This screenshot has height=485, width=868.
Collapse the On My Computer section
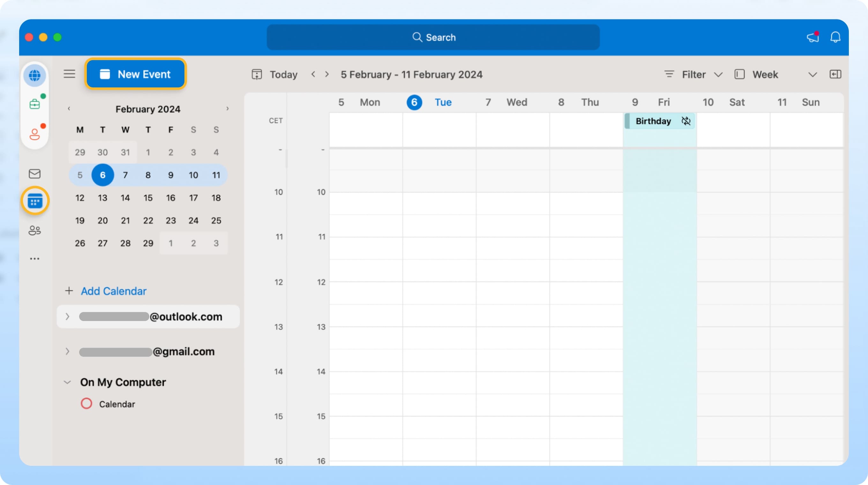[67, 382]
